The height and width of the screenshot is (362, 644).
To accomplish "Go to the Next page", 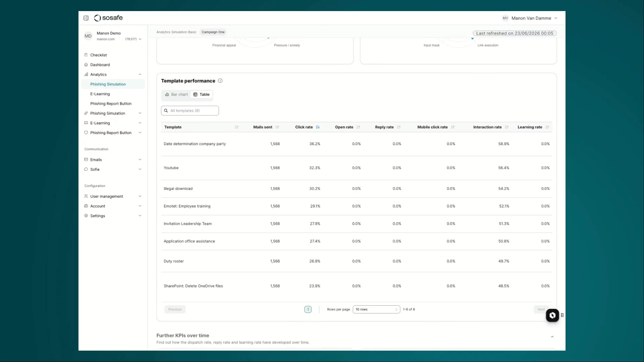I will tap(541, 309).
